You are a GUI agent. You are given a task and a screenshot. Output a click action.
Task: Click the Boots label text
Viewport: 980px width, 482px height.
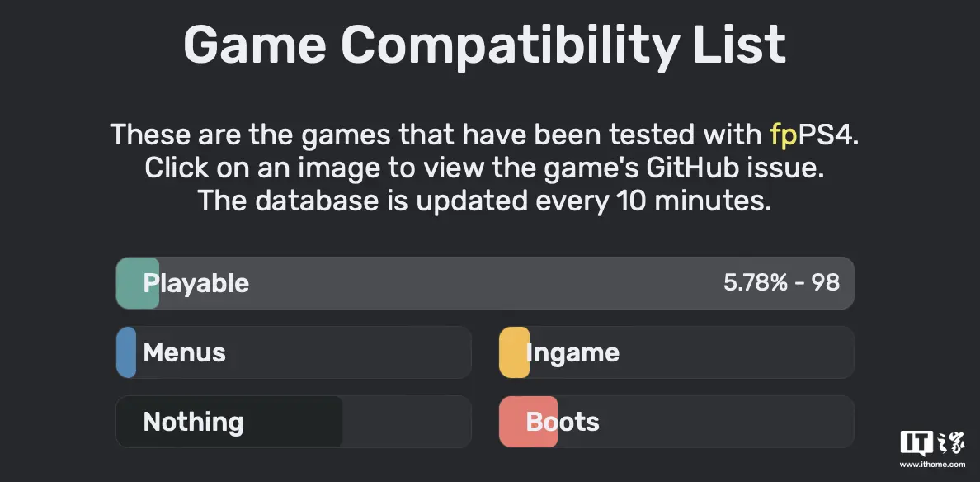(563, 422)
